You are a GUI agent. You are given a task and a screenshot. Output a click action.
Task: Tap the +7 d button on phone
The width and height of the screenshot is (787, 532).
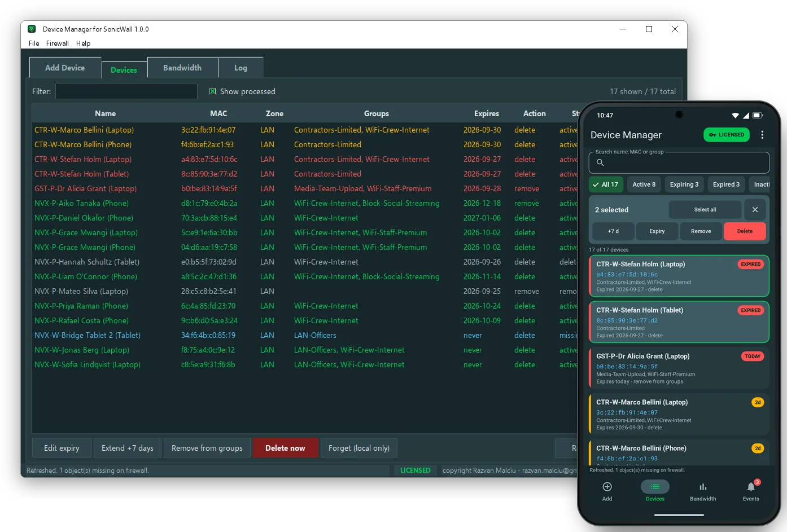pos(613,231)
